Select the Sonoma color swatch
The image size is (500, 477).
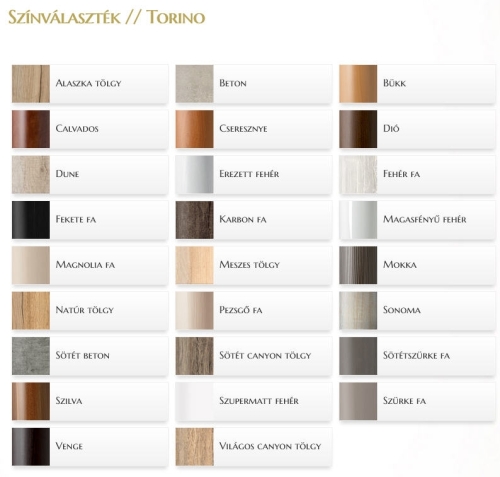358,310
